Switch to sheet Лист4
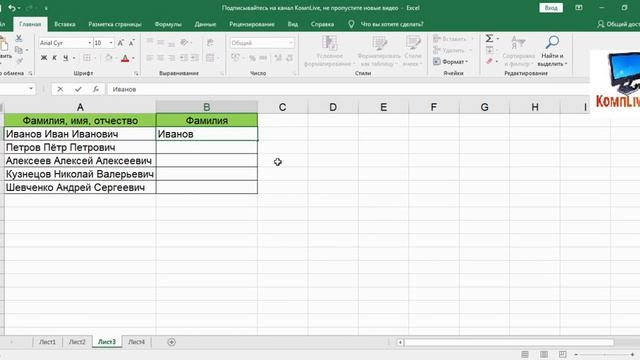This screenshot has width=640, height=360. coord(136,342)
